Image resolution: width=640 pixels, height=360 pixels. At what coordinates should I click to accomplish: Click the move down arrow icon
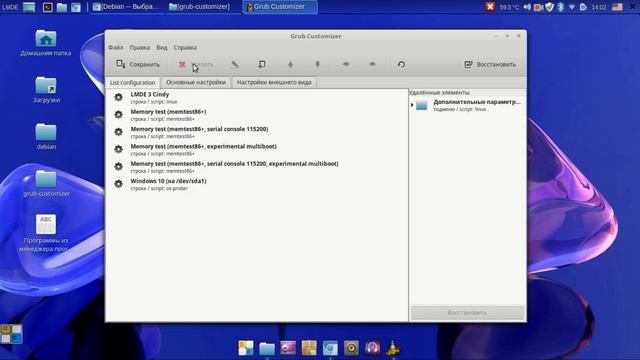coord(317,64)
